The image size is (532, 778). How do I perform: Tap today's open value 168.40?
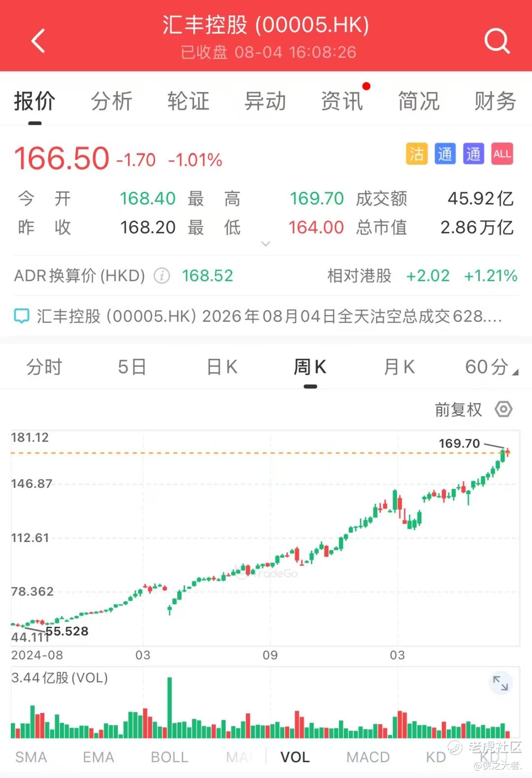click(x=148, y=199)
